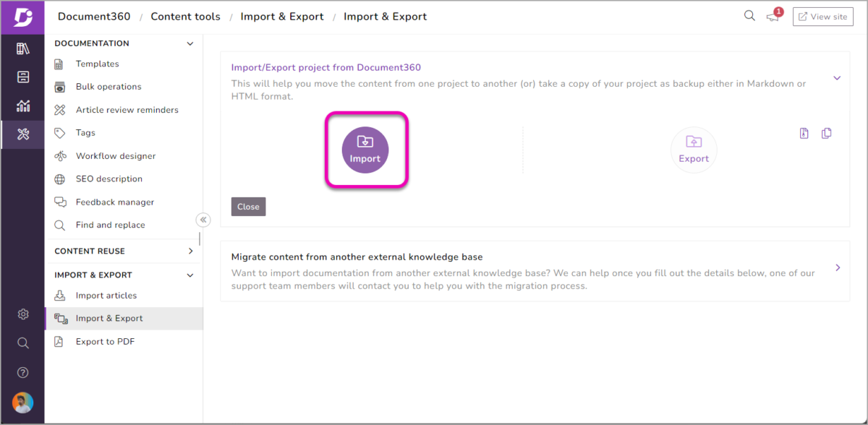Collapse the sidebar with the double-arrow control
868x425 pixels.
coord(203,219)
